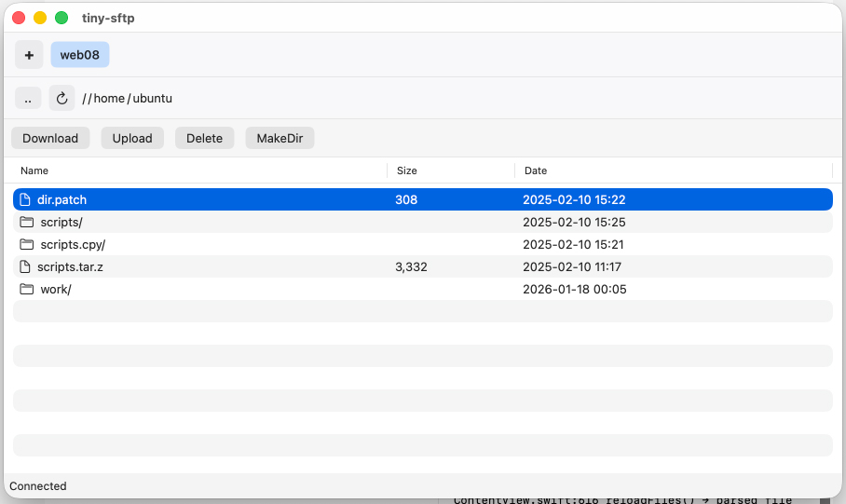Click the date 2025-02-10 15:25
Screen dimensions: 846x504
tap(574, 222)
